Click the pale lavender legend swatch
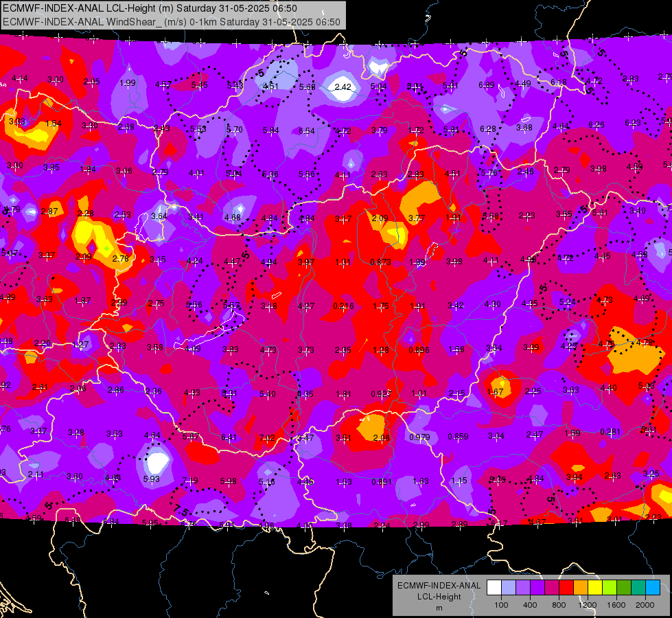Image resolution: width=672 pixels, height=618 pixels. 509,588
